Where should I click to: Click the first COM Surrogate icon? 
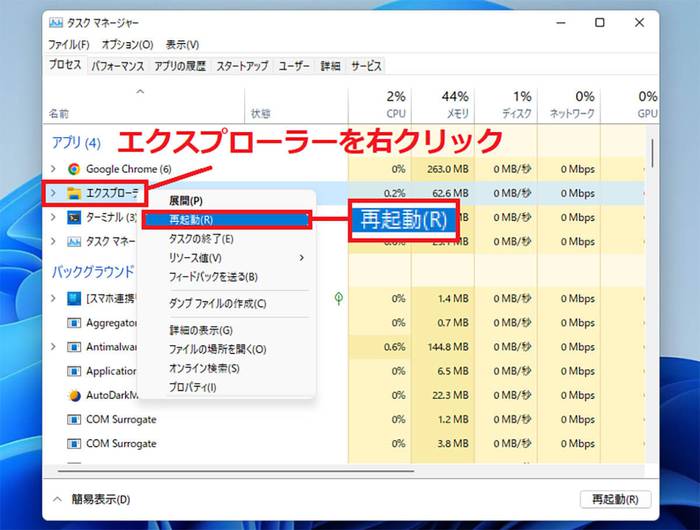click(74, 420)
